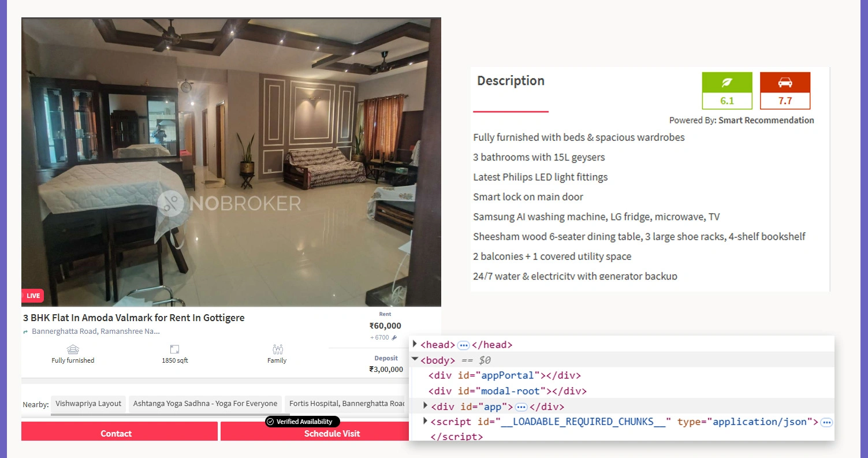The width and height of the screenshot is (868, 458).
Task: Click the green leaf livability score badge
Action: (x=727, y=91)
